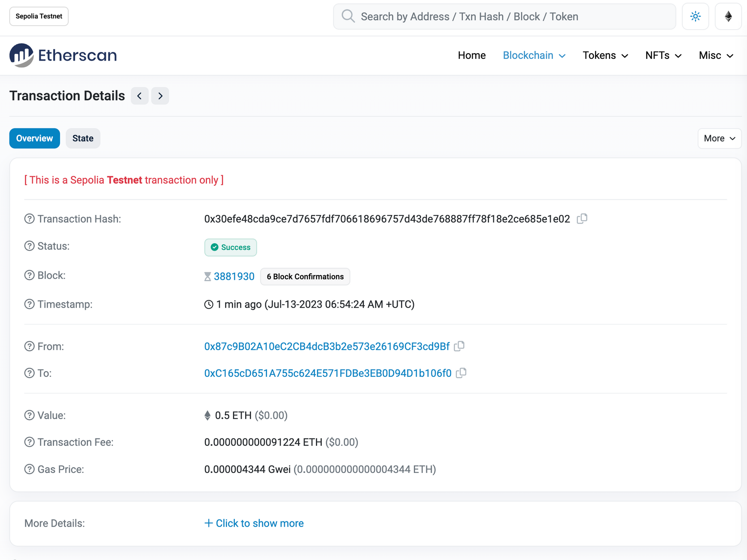Click the clock icon in Timestamp row
The image size is (747, 560).
point(209,304)
